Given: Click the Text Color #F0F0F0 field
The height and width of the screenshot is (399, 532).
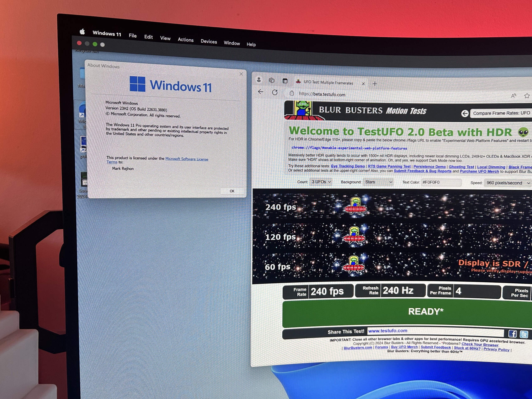Looking at the screenshot, I should pyautogui.click(x=441, y=182).
